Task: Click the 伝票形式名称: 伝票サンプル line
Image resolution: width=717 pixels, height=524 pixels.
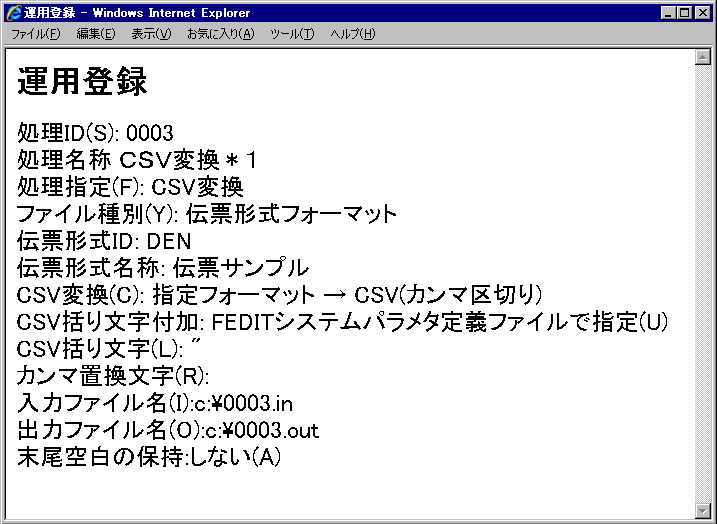Action: [x=163, y=268]
